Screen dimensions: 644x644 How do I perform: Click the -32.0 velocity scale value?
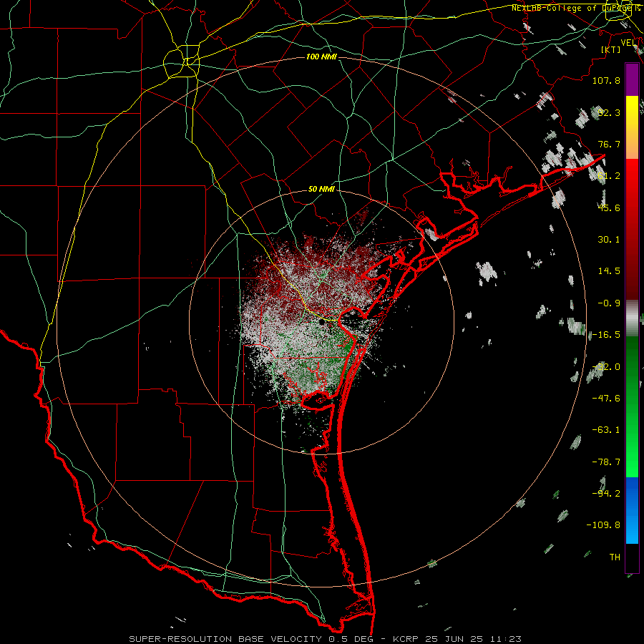pyautogui.click(x=606, y=367)
